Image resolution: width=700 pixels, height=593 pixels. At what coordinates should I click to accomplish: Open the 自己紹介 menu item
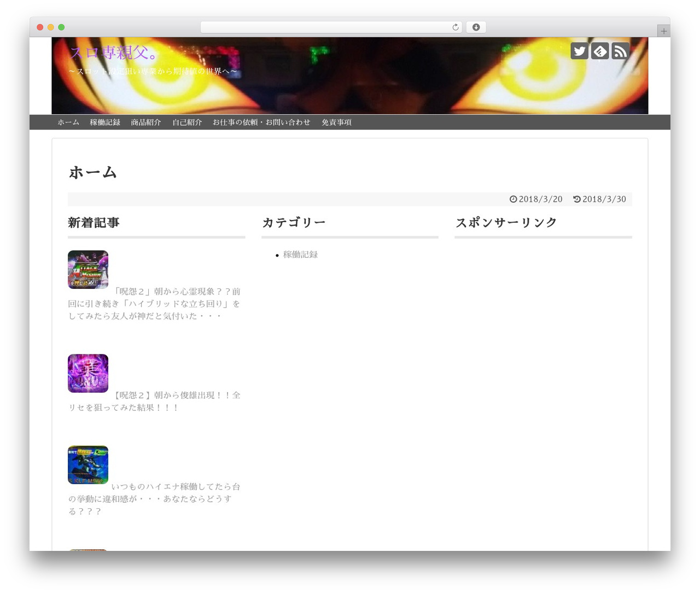(x=187, y=123)
